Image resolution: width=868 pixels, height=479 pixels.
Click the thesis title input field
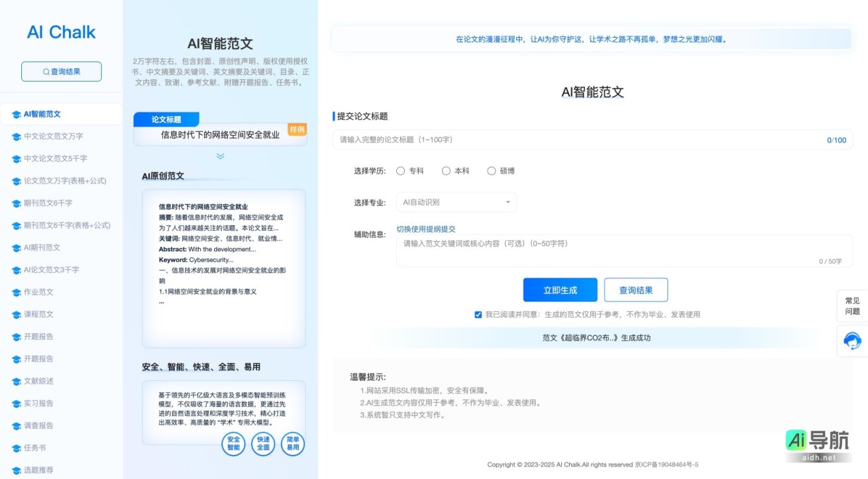[590, 140]
